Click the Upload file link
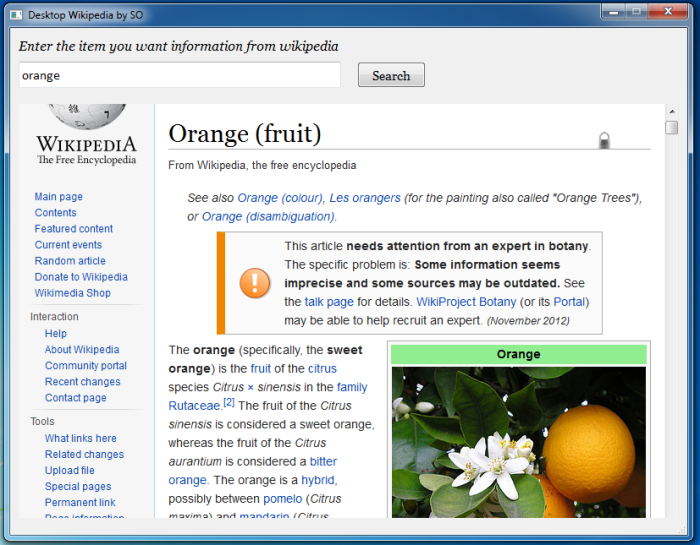This screenshot has height=545, width=700. (70, 471)
